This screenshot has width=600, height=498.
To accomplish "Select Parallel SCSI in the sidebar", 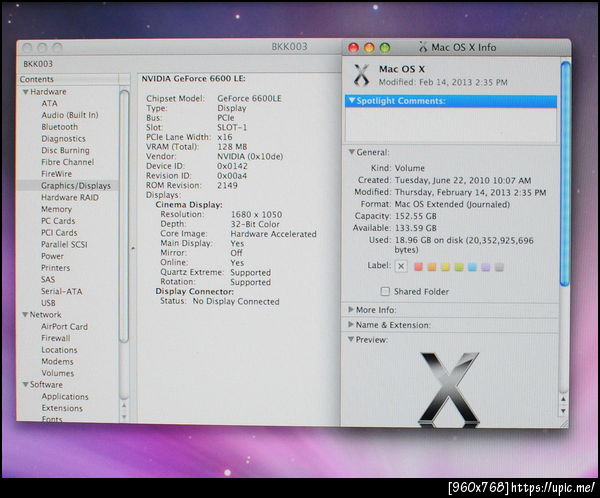I will click(x=64, y=244).
